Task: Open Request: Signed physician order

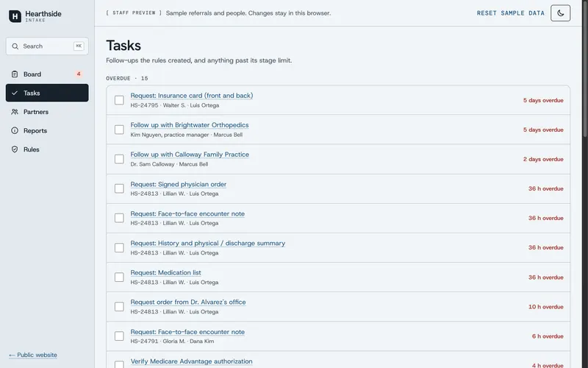Action: [179, 185]
